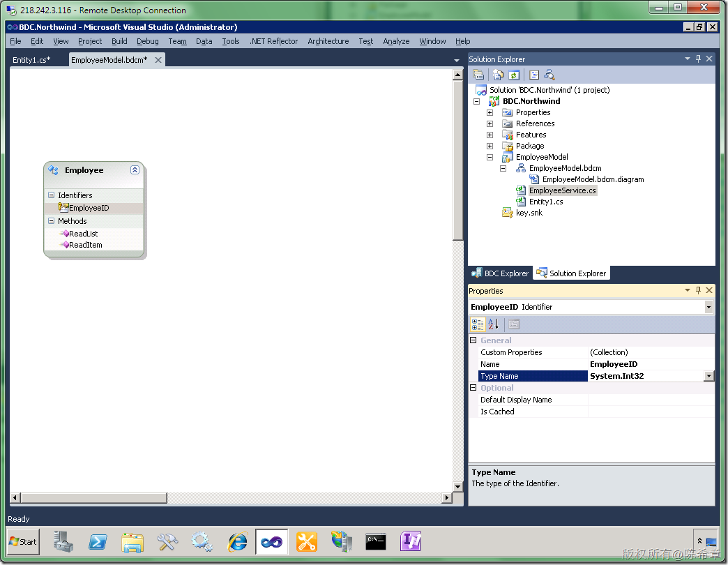The height and width of the screenshot is (565, 728).
Task: Expand the Package node
Action: pyautogui.click(x=490, y=146)
